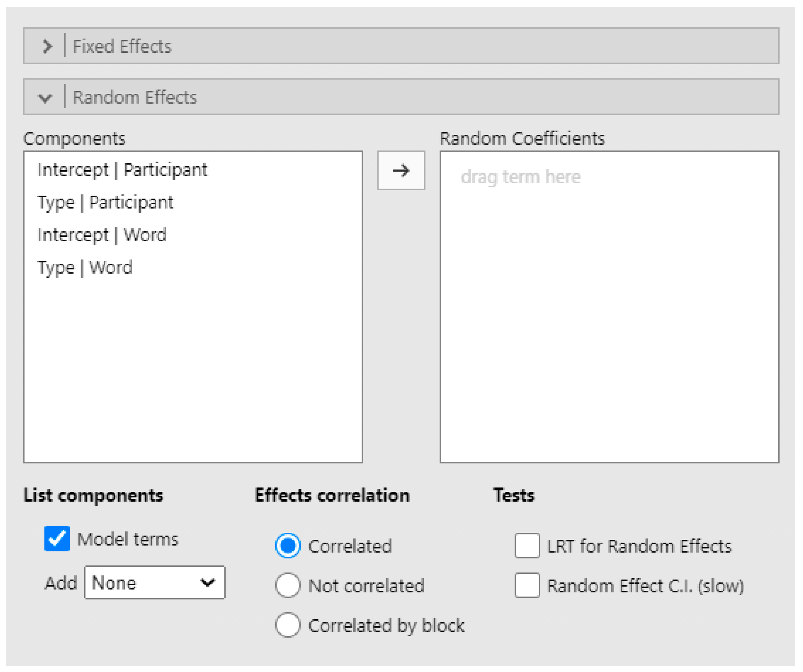Collapse the Random Effects section chevron

point(45,98)
